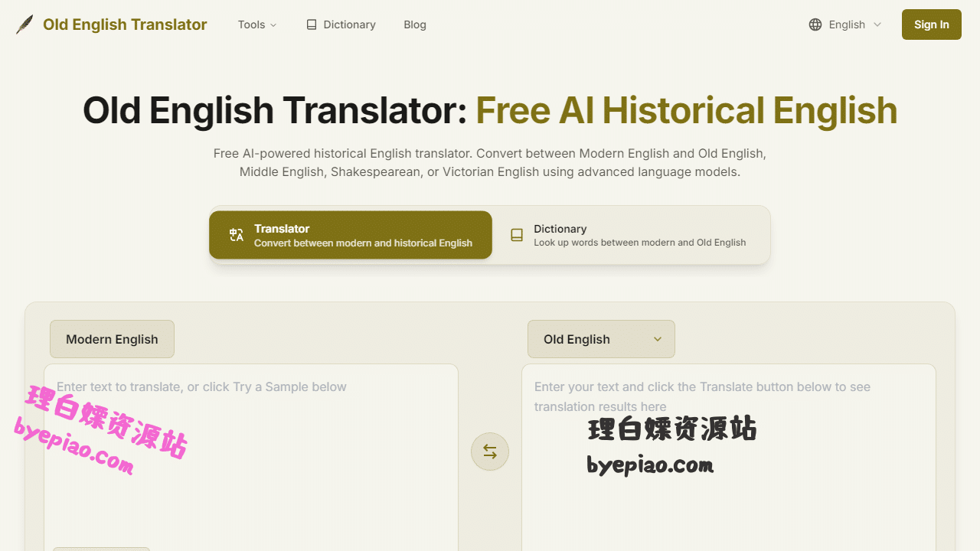
Task: Click the translate icon in Translator tab
Action: click(x=237, y=235)
